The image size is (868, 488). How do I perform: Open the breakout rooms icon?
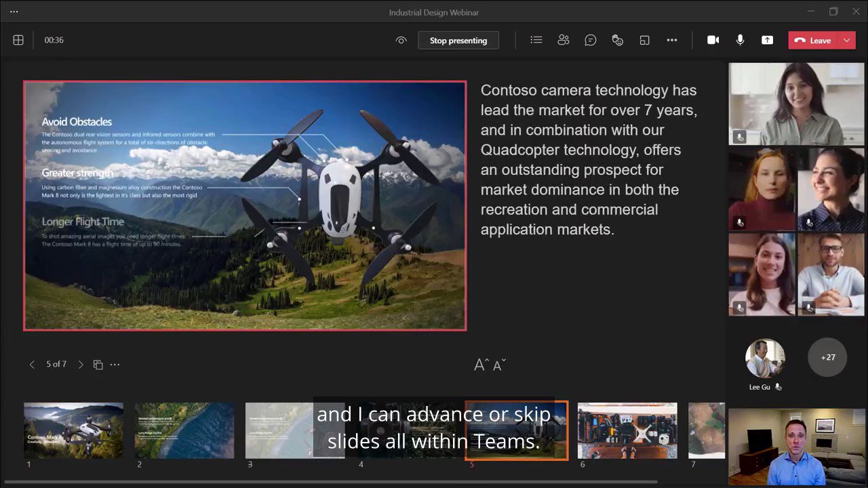click(645, 40)
